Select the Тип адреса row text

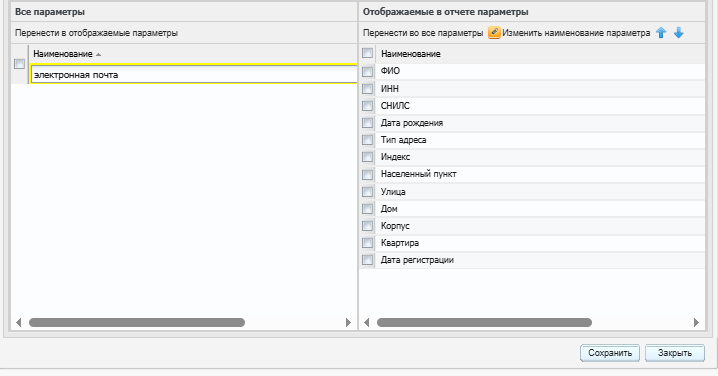(x=403, y=140)
